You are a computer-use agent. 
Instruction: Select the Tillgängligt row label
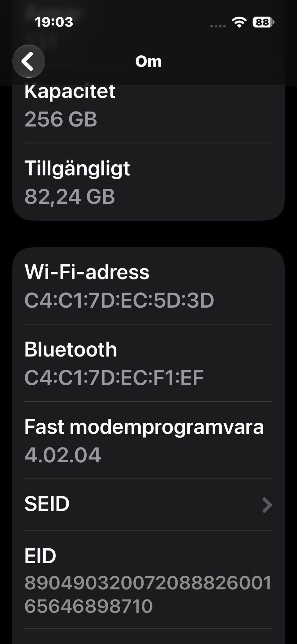[x=77, y=169]
